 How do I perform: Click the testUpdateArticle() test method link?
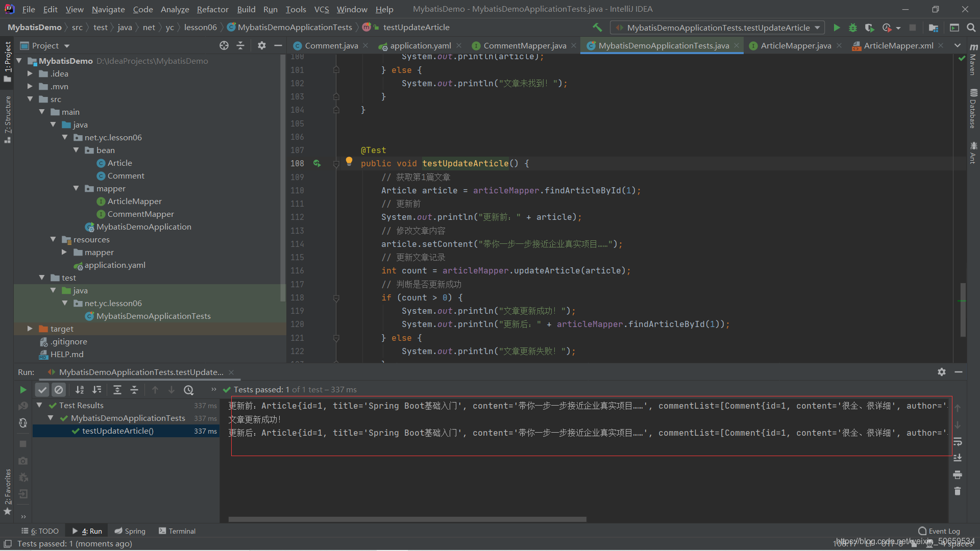(116, 431)
